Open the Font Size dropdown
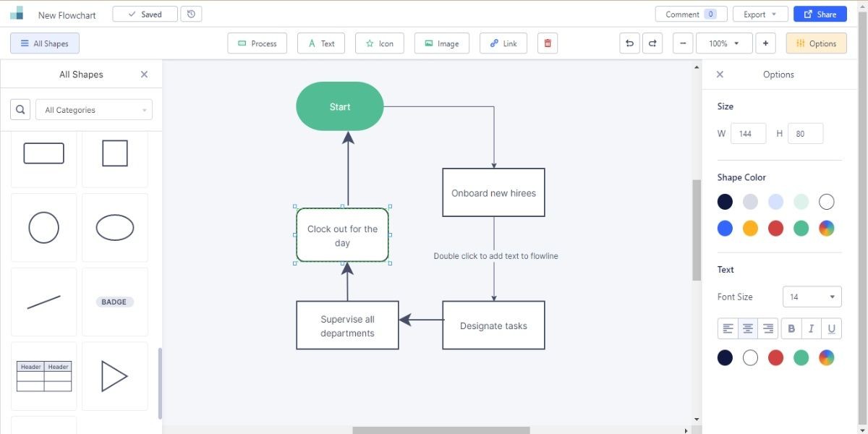 pyautogui.click(x=812, y=297)
